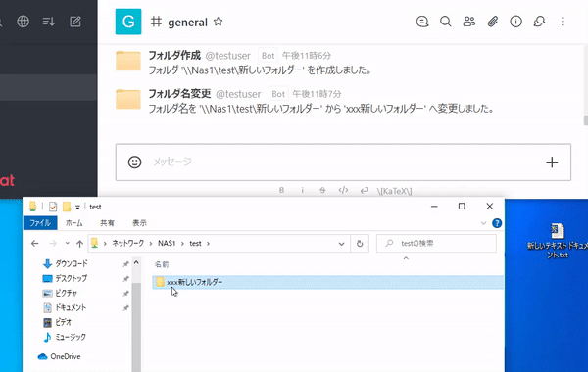Insert KaTeX formula in composer
This screenshot has height=372, width=588.
coord(394,191)
